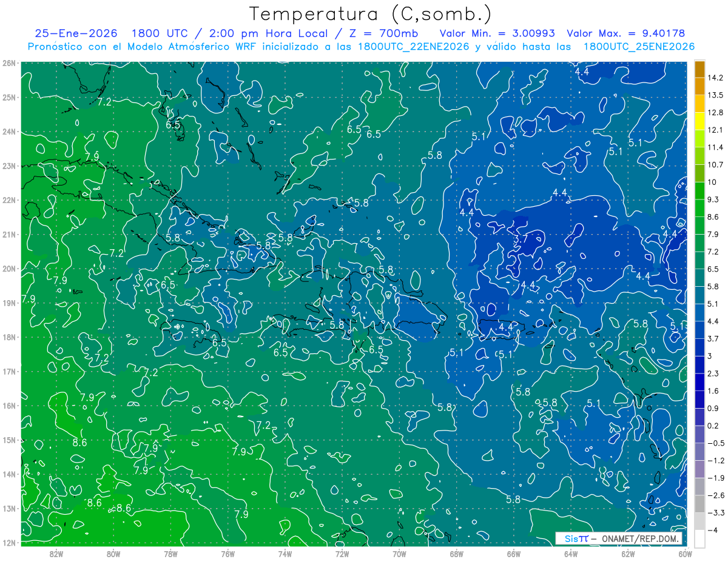Click the "14.2" colorbar scale label
The width and height of the screenshot is (728, 562).
(x=715, y=78)
